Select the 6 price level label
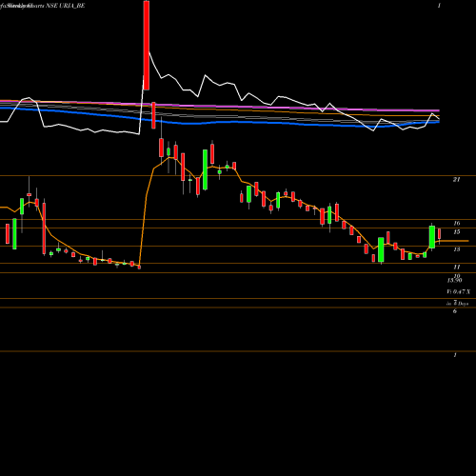 tap(455, 311)
